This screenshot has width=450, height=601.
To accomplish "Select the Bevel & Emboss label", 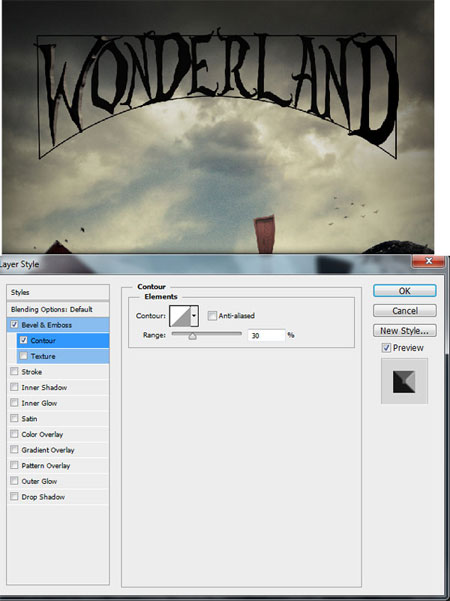I will (x=47, y=325).
